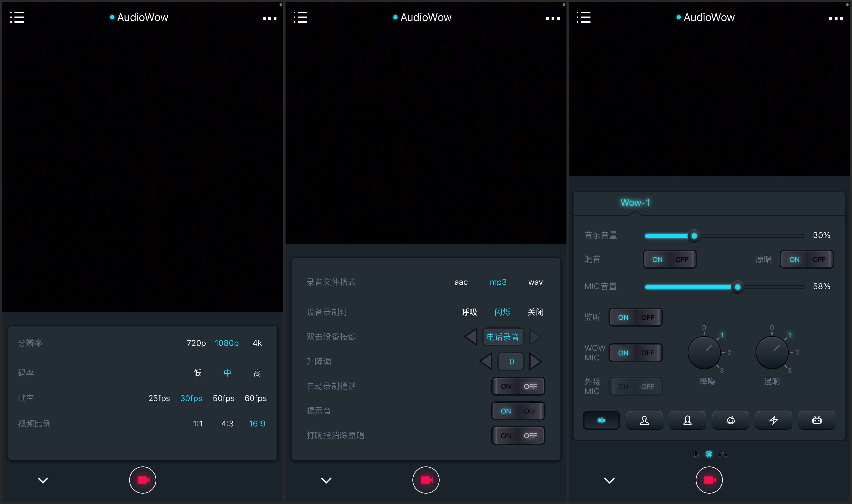Select 中 bitrate option
Image resolution: width=852 pixels, height=504 pixels.
(227, 373)
